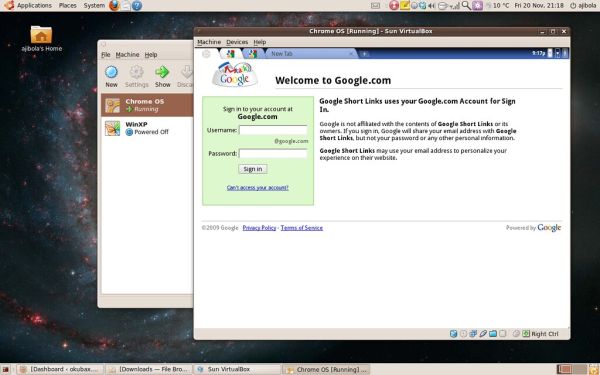The height and width of the screenshot is (375, 600).
Task: Click the Sign in button
Action: pos(253,169)
